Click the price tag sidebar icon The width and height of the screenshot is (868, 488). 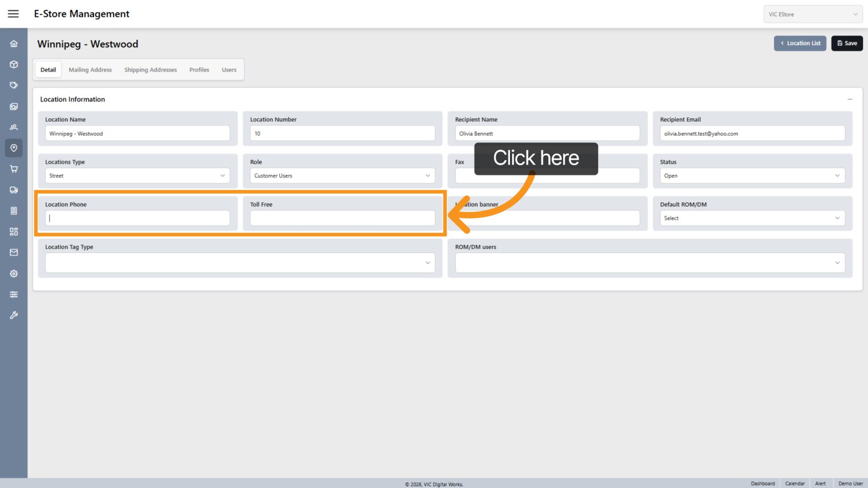pyautogui.click(x=14, y=85)
